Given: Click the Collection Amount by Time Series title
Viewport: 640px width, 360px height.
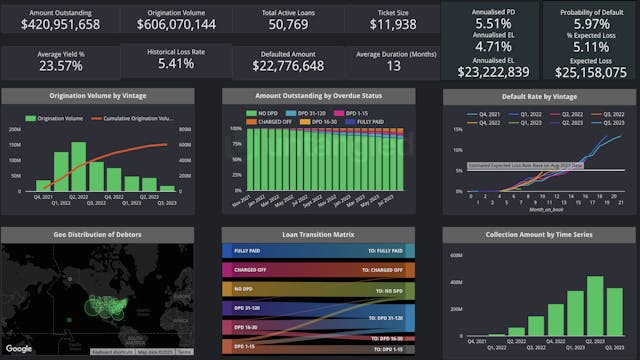Looking at the screenshot, I should [x=539, y=235].
